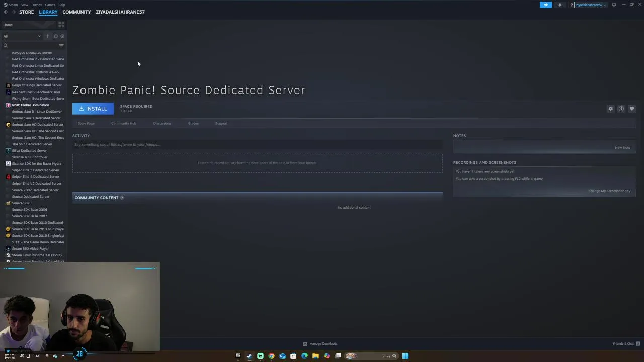This screenshot has height=362, width=644.
Task: Open the Games menu
Action: (x=50, y=5)
